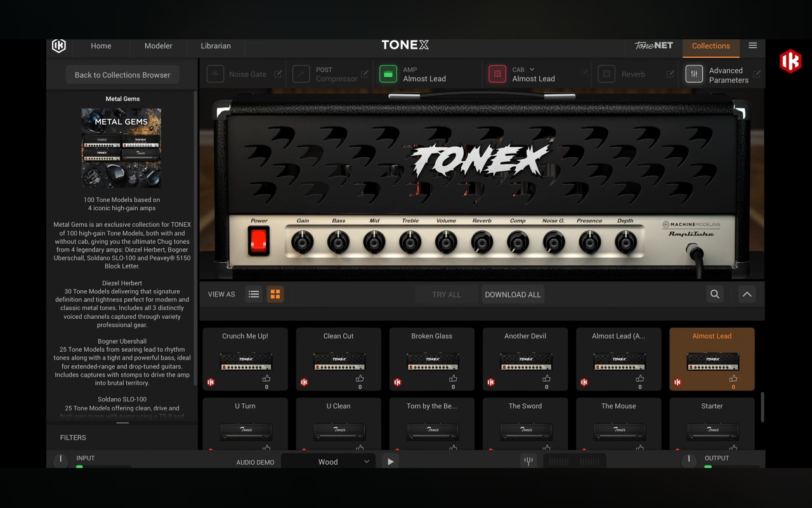
Task: Select the Collections tab
Action: coord(711,46)
